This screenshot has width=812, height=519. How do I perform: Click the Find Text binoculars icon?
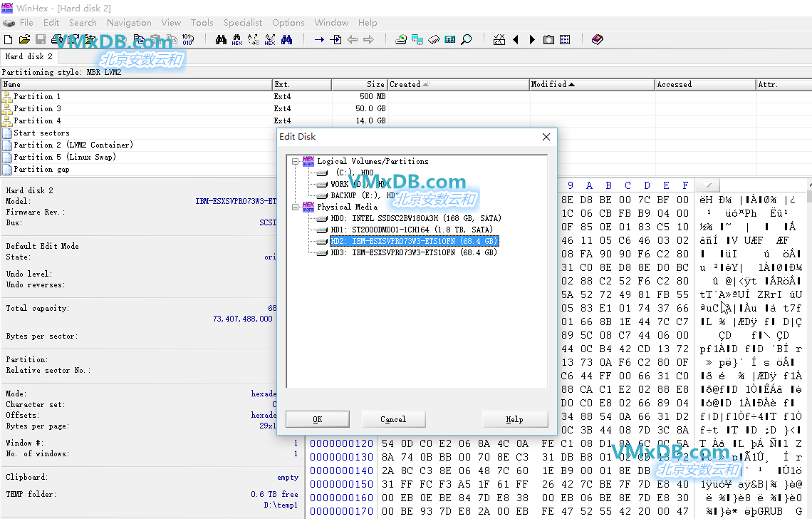221,39
